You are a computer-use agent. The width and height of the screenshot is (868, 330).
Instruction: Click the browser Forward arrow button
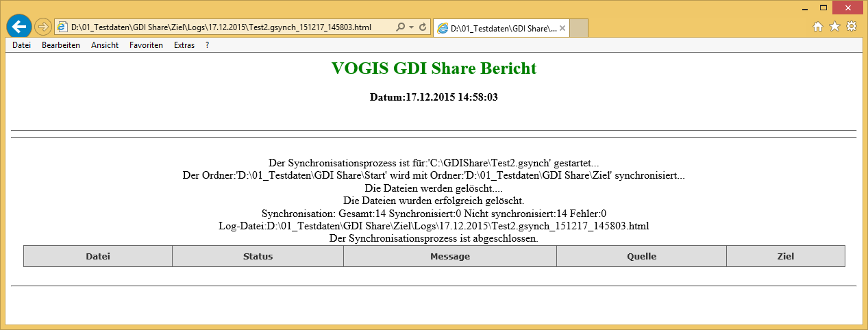pyautogui.click(x=42, y=27)
